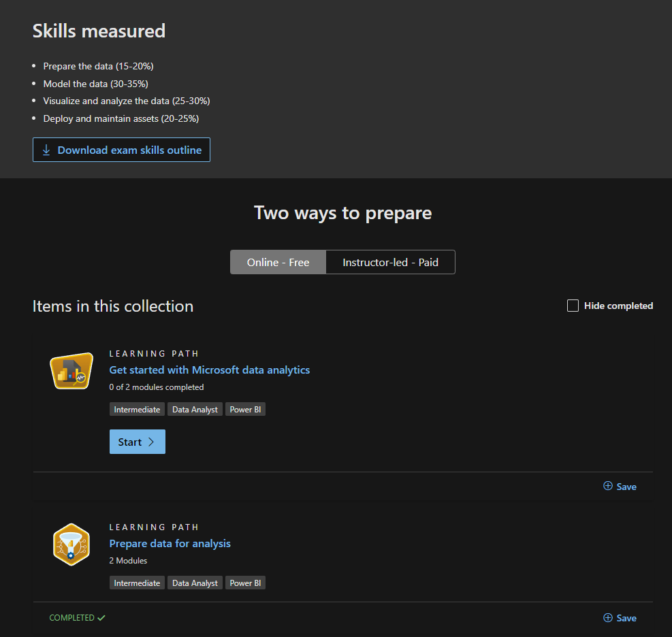Tick the Hide completed checkbox
The width and height of the screenshot is (672, 637).
(x=573, y=306)
